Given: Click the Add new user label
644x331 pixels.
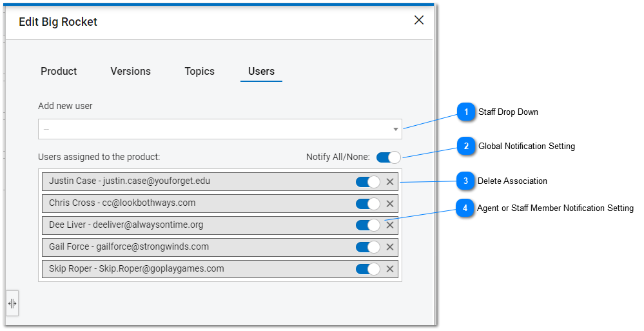Looking at the screenshot, I should click(x=65, y=106).
